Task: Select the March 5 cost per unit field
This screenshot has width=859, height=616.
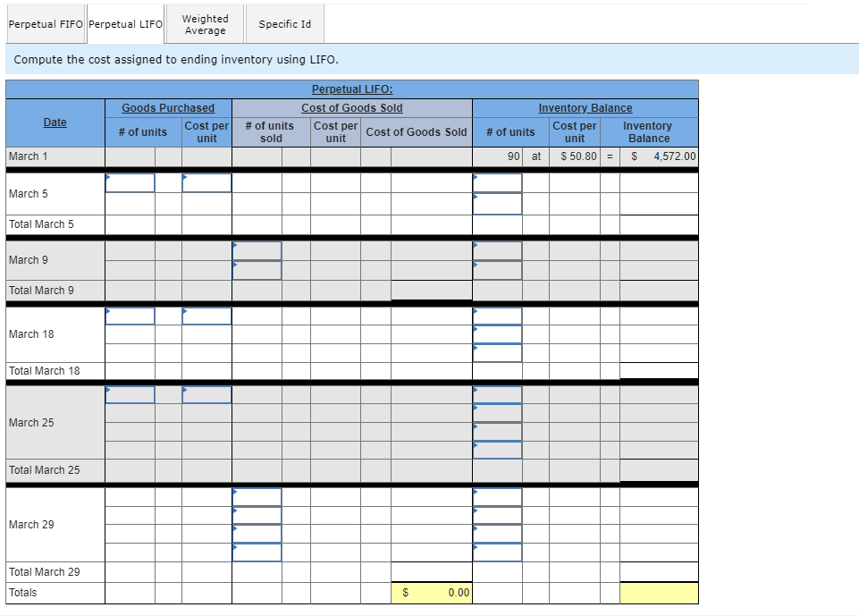Action: [206, 182]
